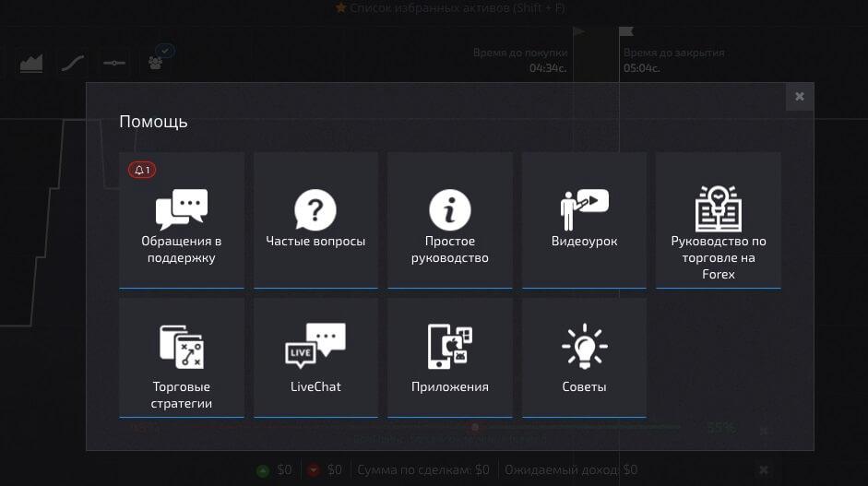This screenshot has height=486, width=868.
Task: Open the Видеоурок video lesson tile
Action: (584, 220)
